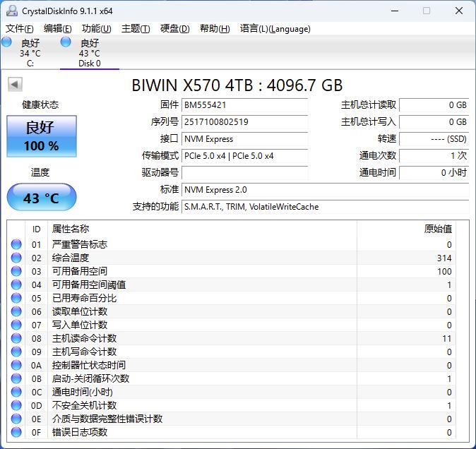Click the empty 驱动器号 field
This screenshot has width=476, height=449.
pyautogui.click(x=244, y=173)
